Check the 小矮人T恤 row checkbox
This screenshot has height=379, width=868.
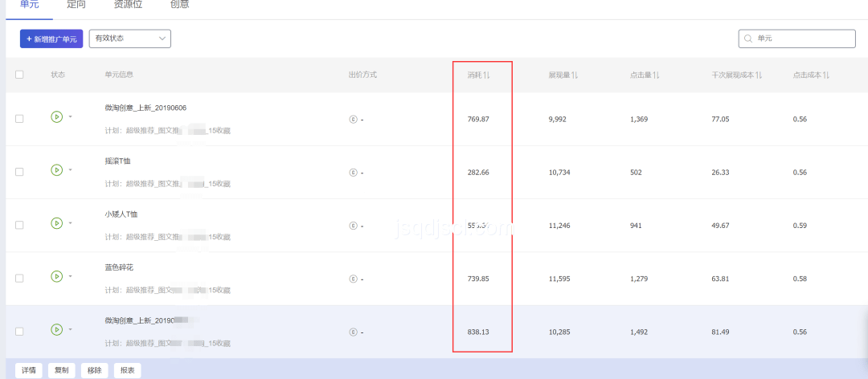click(x=19, y=225)
